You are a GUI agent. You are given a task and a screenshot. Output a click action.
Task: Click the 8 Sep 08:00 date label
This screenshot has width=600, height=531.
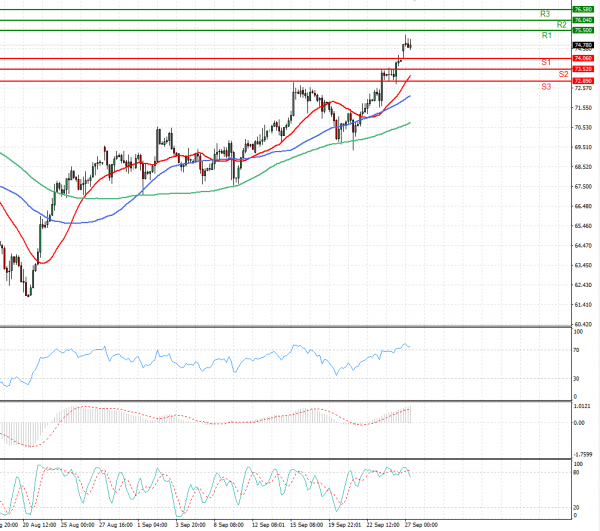[x=228, y=525]
